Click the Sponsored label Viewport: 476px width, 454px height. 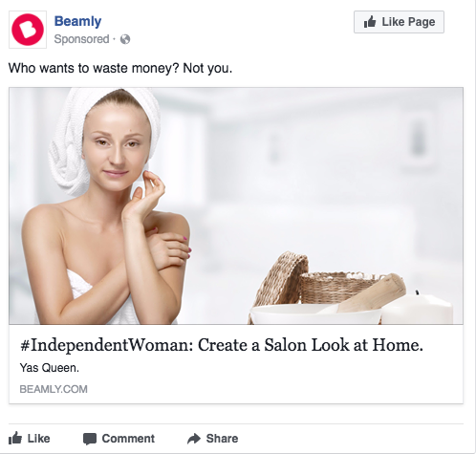tap(81, 39)
